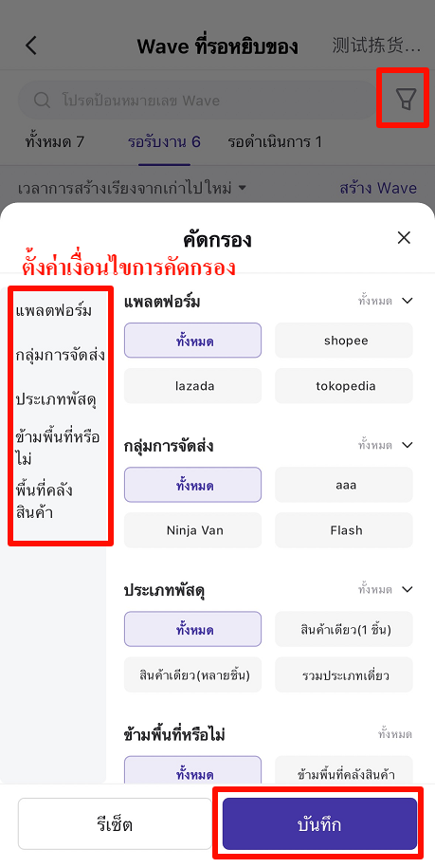
Task: Select the lazada platform option
Action: click(x=193, y=386)
